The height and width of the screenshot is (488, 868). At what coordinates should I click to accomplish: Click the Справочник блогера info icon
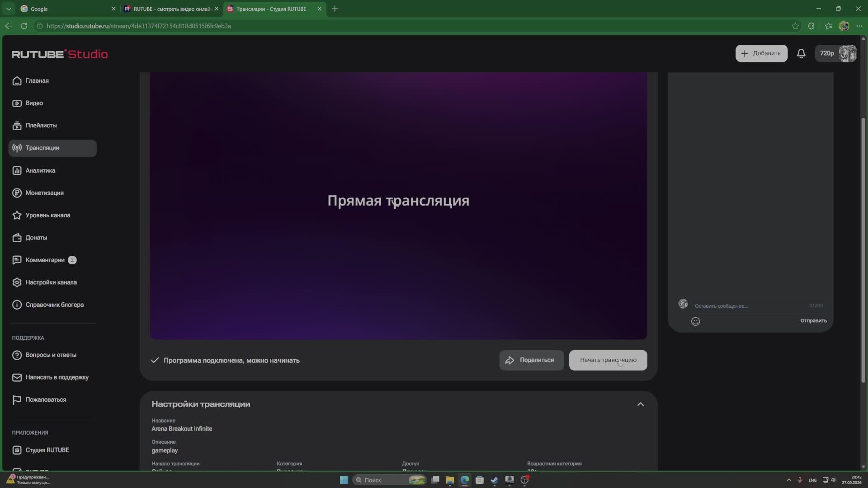[17, 305]
